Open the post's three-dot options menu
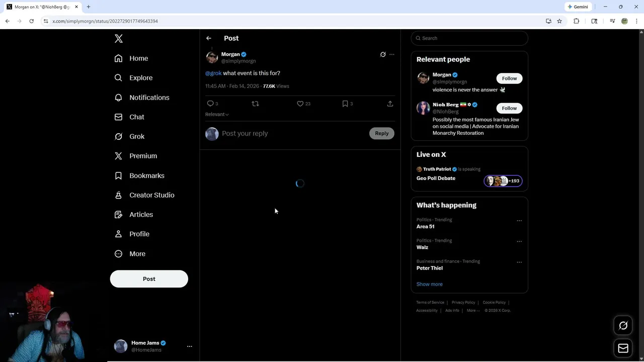This screenshot has height=362, width=644. 392,54
